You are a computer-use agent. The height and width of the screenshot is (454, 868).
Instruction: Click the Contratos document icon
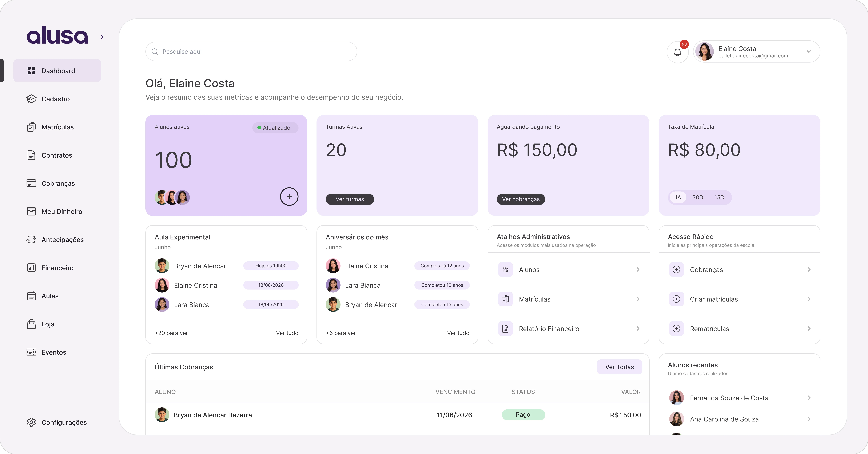pyautogui.click(x=31, y=155)
